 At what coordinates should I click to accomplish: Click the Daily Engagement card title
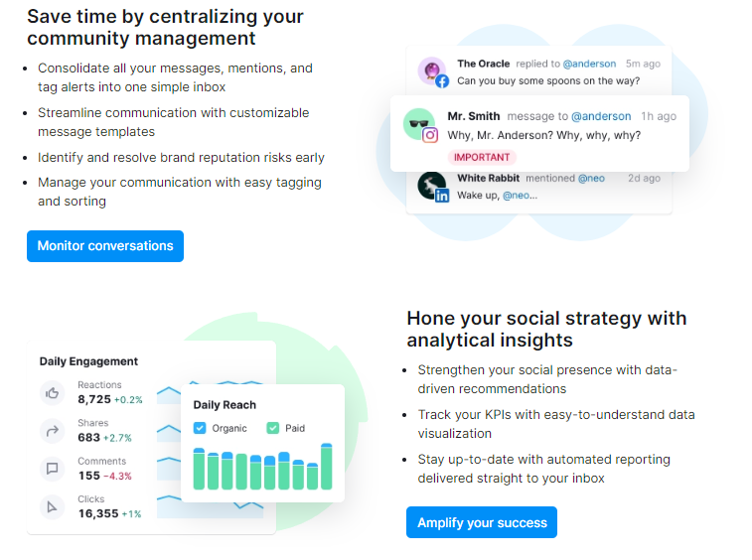click(88, 361)
